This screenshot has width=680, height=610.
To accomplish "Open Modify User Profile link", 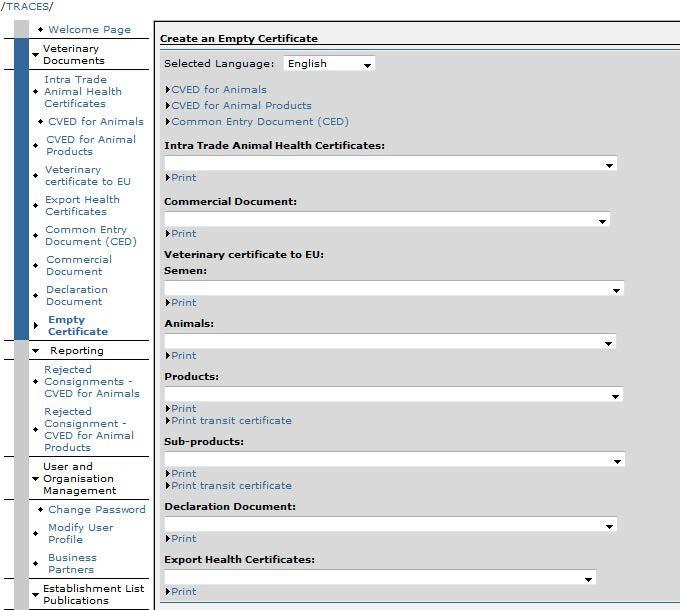I will coord(81,533).
